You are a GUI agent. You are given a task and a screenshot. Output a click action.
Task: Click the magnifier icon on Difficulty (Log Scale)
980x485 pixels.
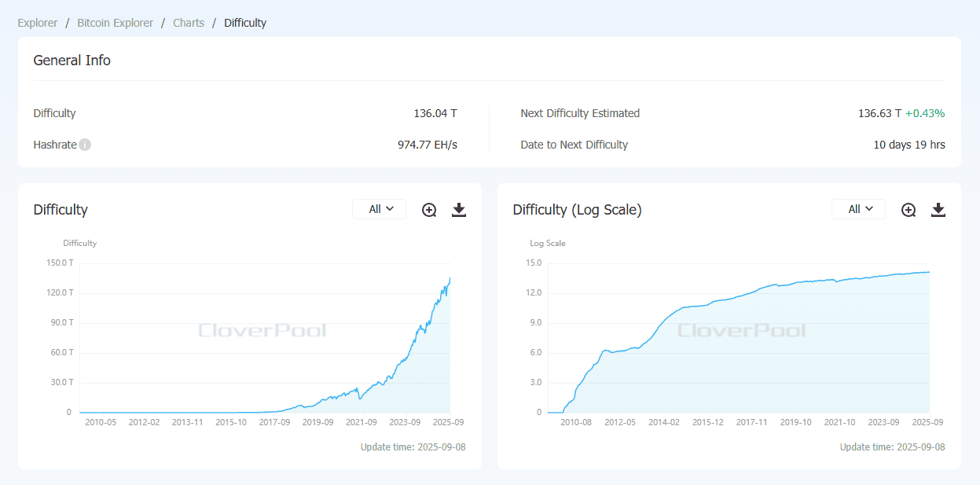coord(908,210)
